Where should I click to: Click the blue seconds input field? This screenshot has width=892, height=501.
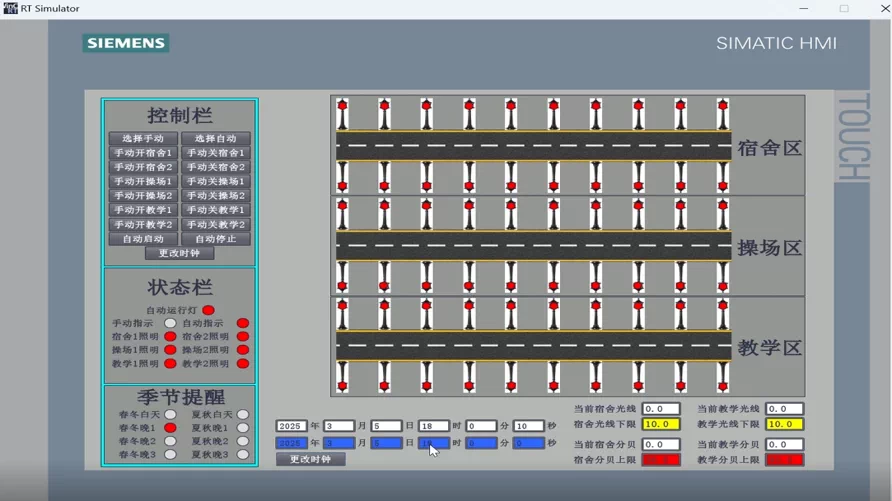pos(528,443)
